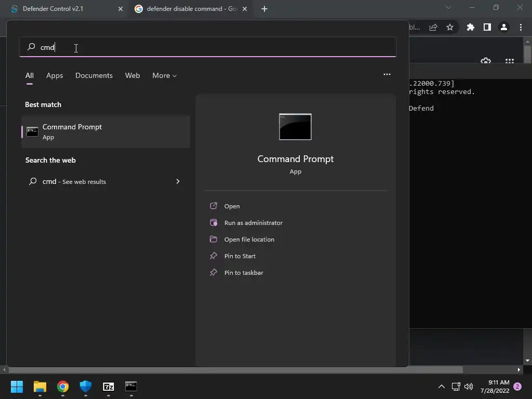Expand the cmd web results chevron
The height and width of the screenshot is (399, 532).
point(178,181)
